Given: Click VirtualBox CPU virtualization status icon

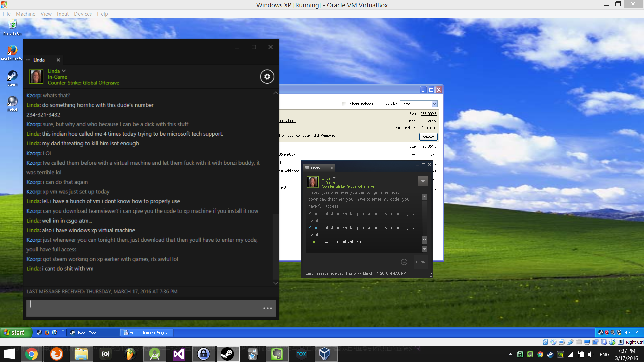Looking at the screenshot, I should click(604, 342).
